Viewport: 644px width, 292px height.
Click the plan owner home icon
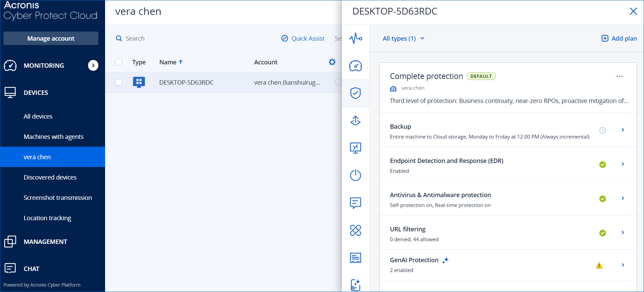(x=393, y=88)
